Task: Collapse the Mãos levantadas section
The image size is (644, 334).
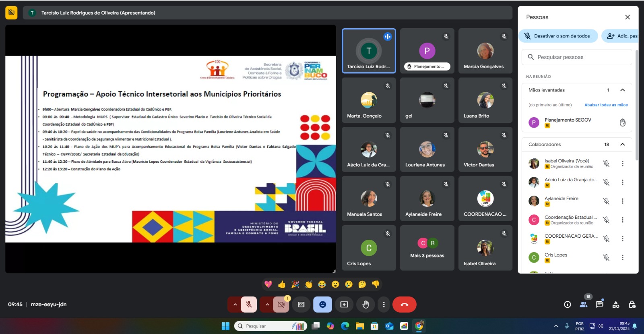Action: tap(622, 90)
